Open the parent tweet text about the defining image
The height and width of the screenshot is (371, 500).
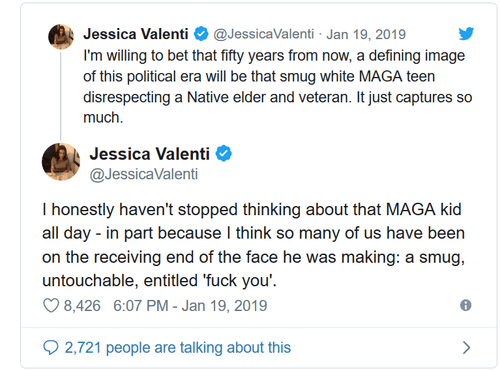tap(278, 87)
